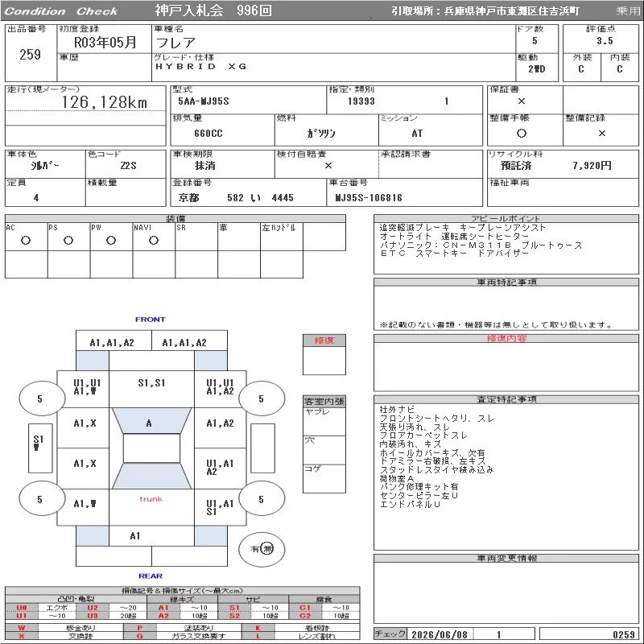Screen dimensions: 644x644
Task: Click the rear-right tire oval showing 5
Action: [262, 498]
